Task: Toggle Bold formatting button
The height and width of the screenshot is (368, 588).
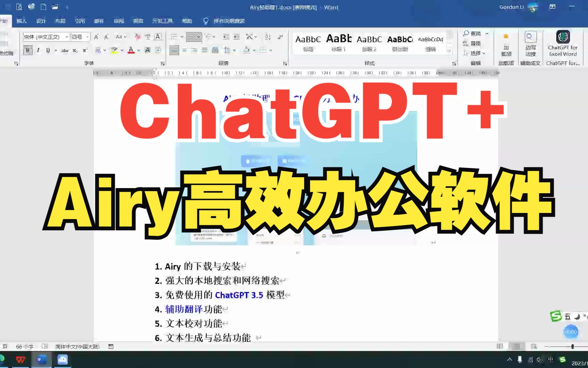Action: (28, 50)
